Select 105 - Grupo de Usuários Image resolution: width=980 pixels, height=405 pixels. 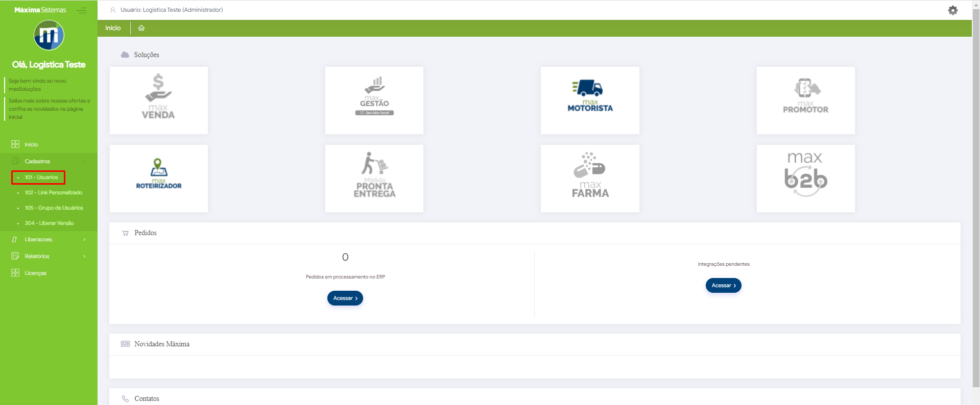point(54,208)
